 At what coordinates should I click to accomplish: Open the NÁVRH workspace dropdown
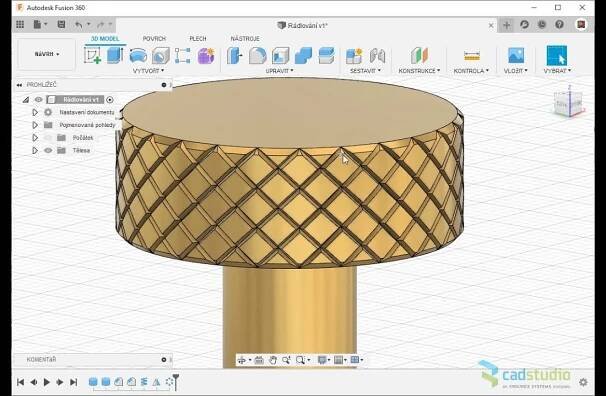(47, 54)
